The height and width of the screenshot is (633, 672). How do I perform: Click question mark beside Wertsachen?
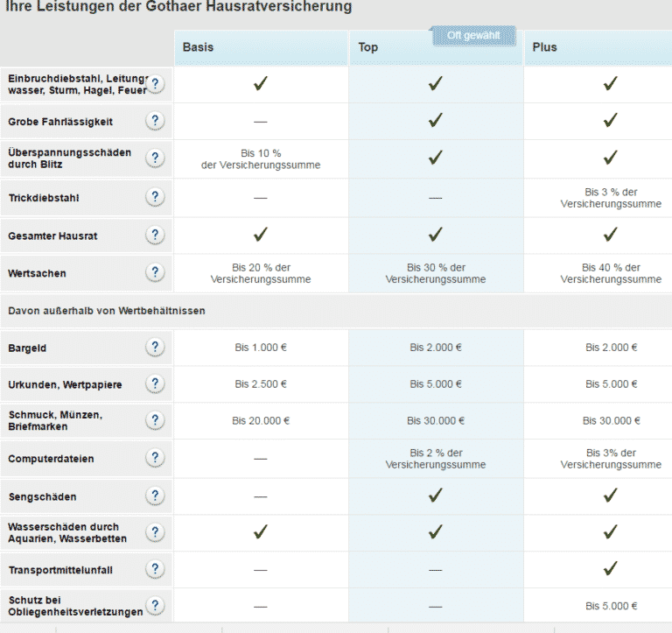coord(155,272)
